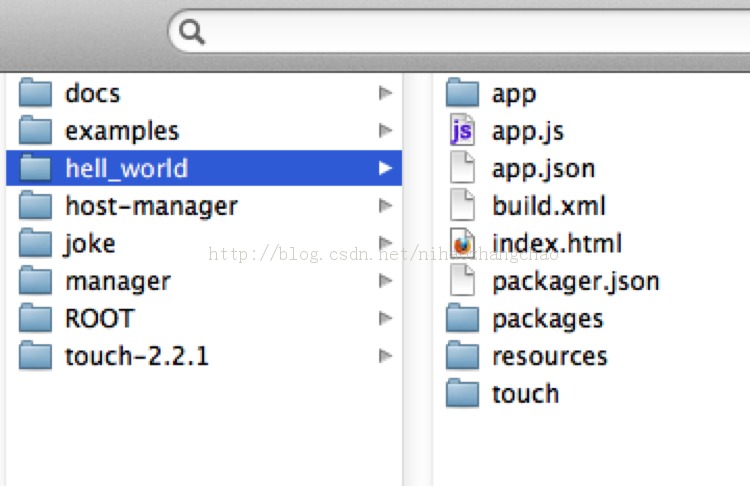The image size is (750, 487).
Task: Select the "ROOT" folder name
Action: pos(99,319)
